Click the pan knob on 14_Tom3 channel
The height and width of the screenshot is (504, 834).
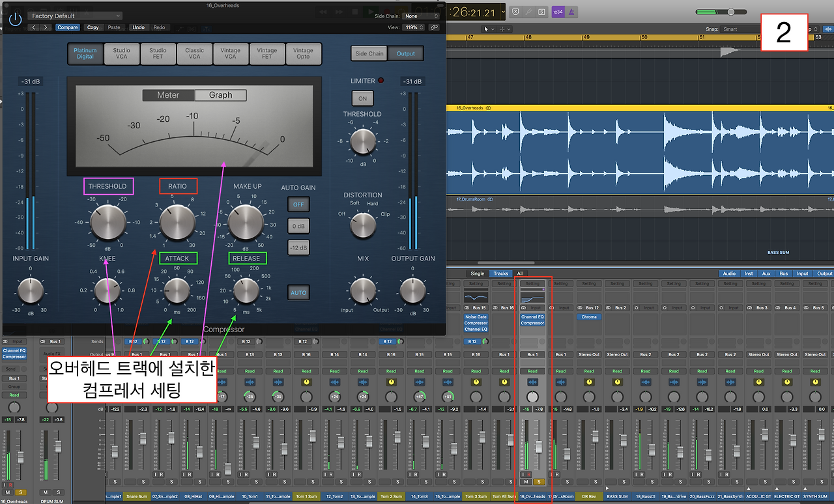420,397
